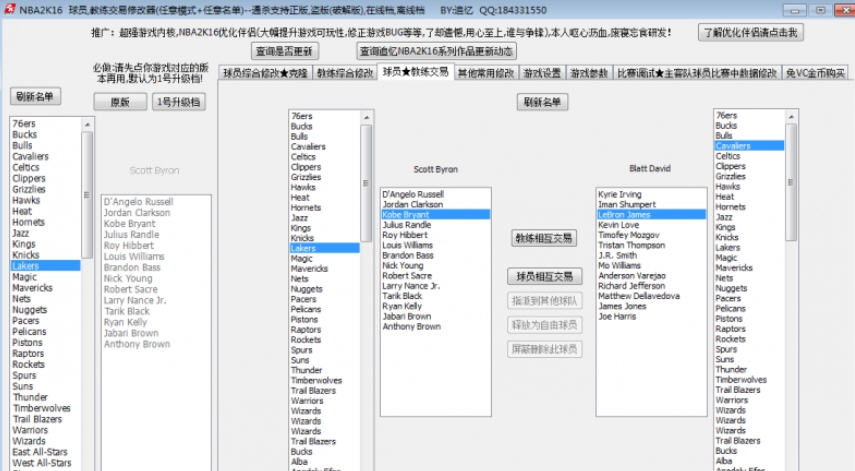Switch to the 教练综合修改 tab
This screenshot has width=855, height=471.
[x=345, y=73]
